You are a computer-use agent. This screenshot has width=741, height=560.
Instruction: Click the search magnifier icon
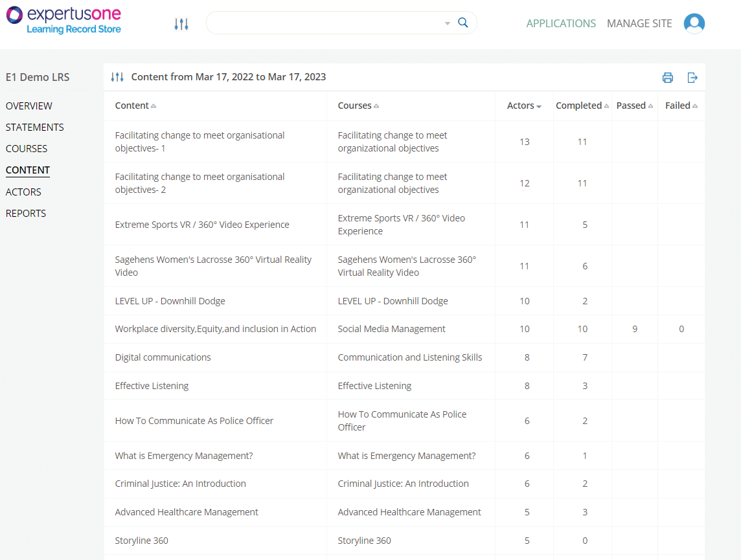point(463,23)
